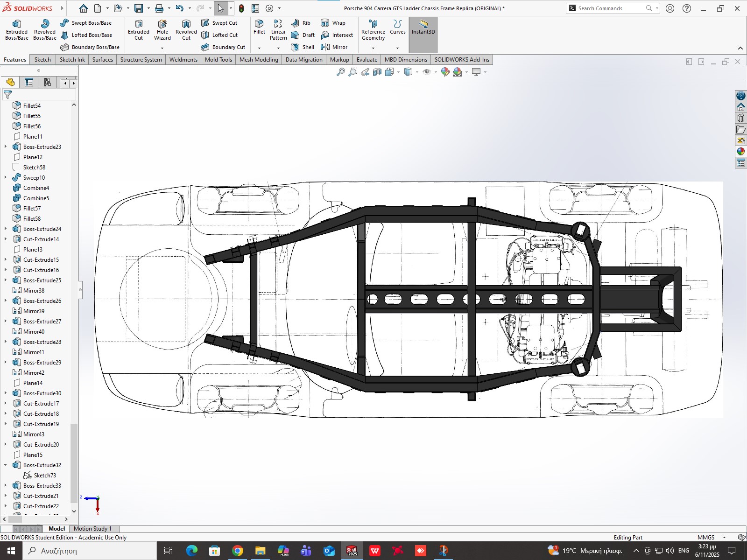
Task: Expand the Sweep10 feature node
Action: pyautogui.click(x=6, y=177)
